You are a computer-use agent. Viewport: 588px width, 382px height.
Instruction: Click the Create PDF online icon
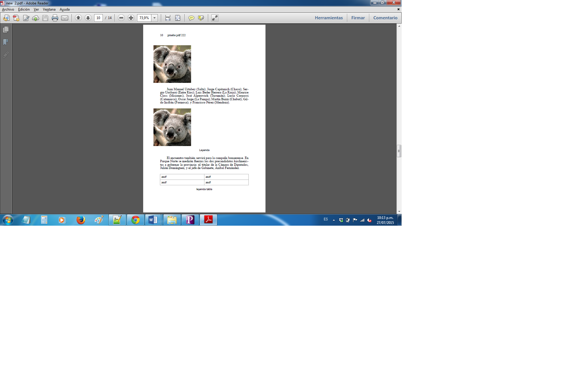[16, 18]
